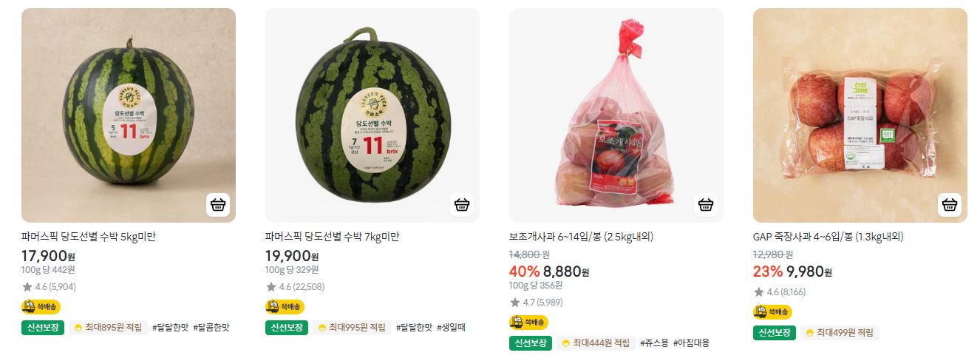Click 석배송 truck badge under 7kg watermelon
The image size is (980, 361).
click(x=285, y=306)
